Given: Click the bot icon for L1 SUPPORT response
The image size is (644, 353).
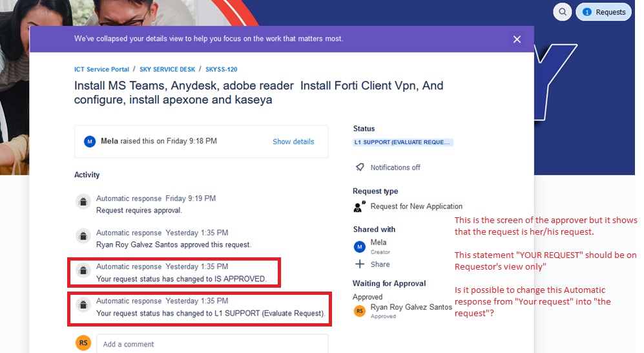Looking at the screenshot, I should [x=83, y=305].
